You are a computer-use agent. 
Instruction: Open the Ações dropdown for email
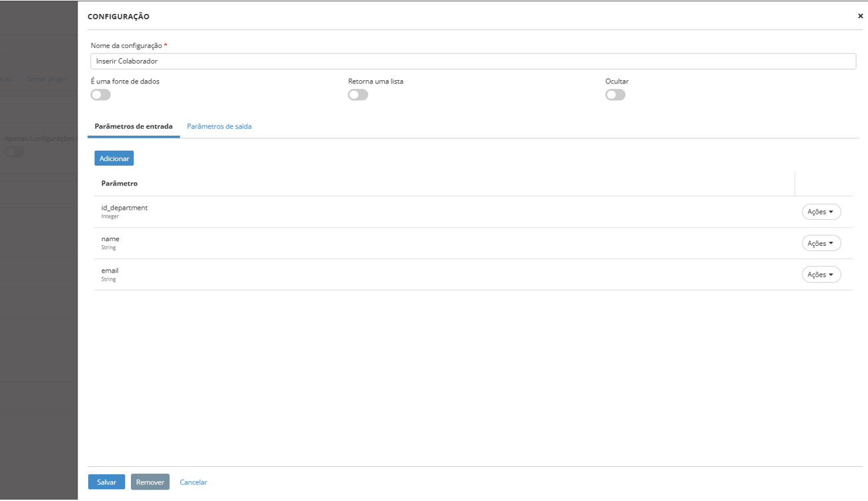click(821, 275)
